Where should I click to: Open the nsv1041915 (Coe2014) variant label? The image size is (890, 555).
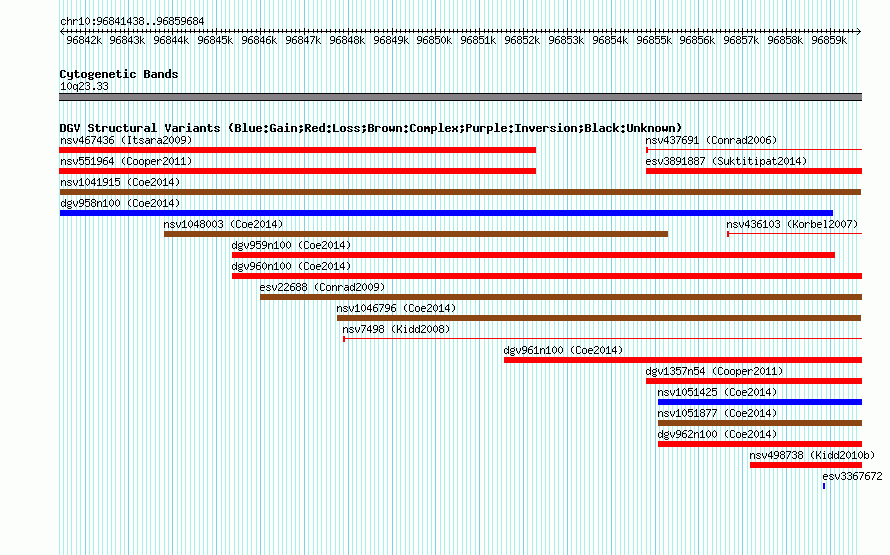pyautogui.click(x=120, y=182)
